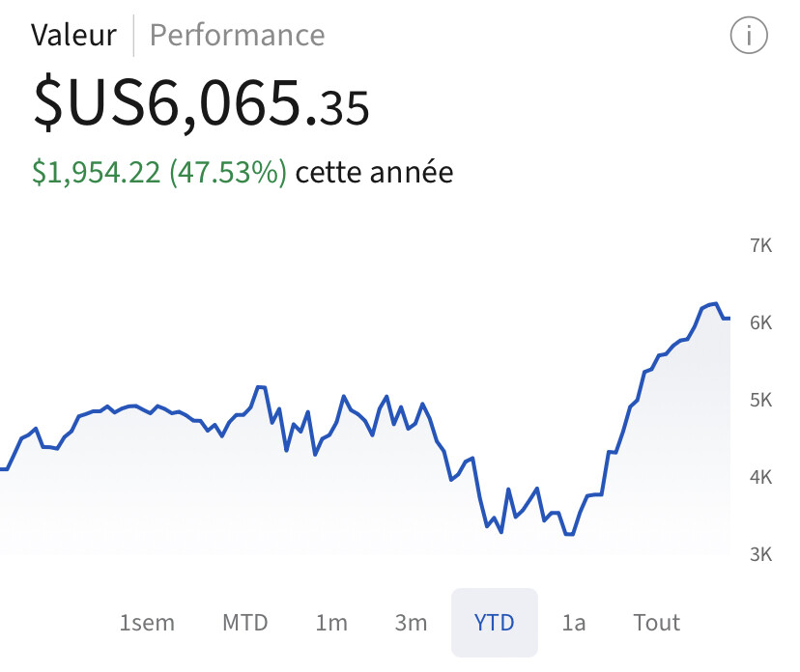Switch to the Performance tab

tap(238, 35)
